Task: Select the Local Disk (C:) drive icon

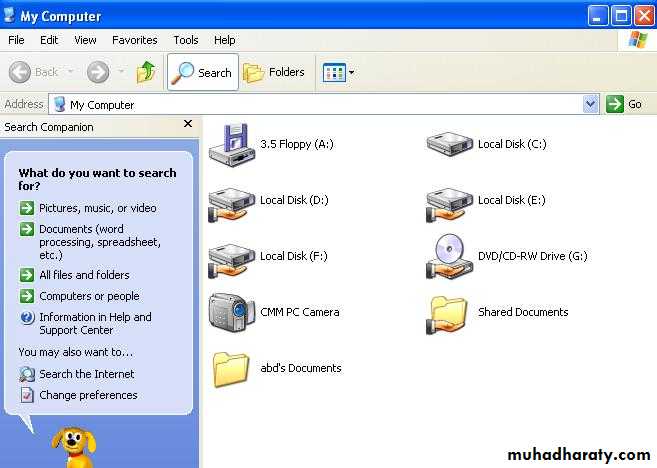Action: click(449, 144)
